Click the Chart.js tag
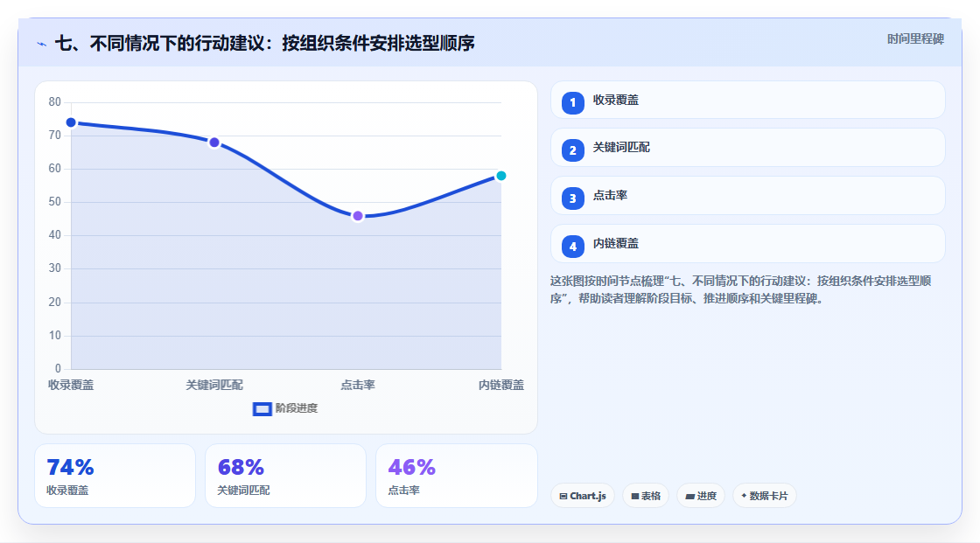Image resolution: width=980 pixels, height=543 pixels. click(583, 496)
